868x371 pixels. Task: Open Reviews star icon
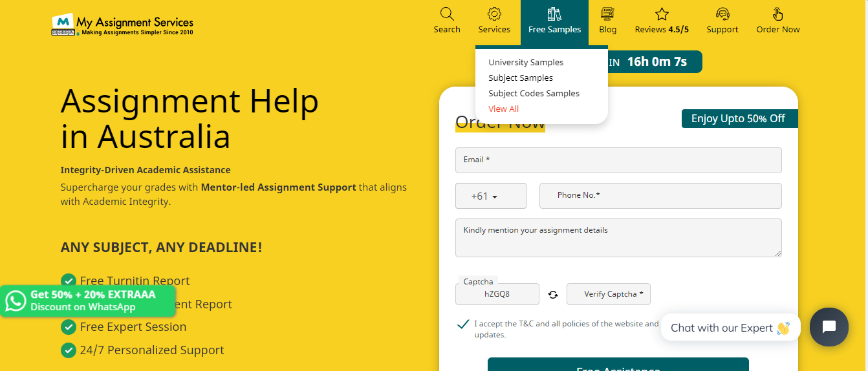pos(661,14)
